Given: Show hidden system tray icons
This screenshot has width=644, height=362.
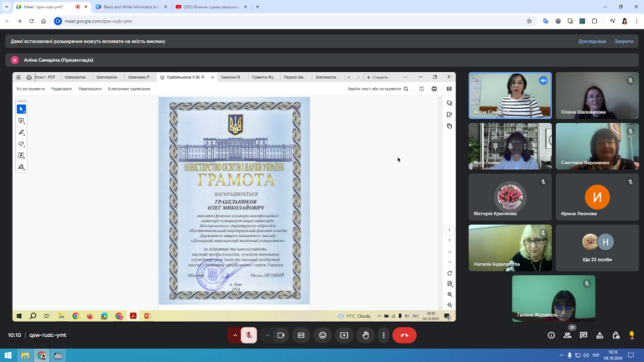Looking at the screenshot, I should coord(562,355).
